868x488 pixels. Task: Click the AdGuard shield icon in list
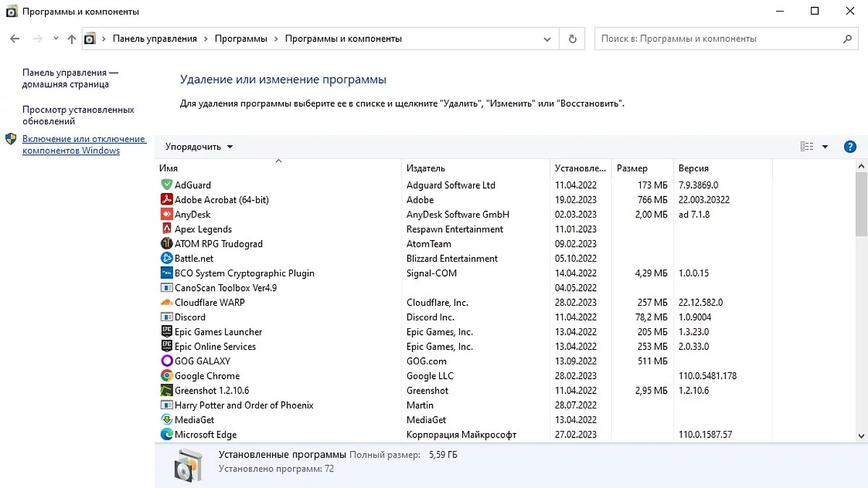coord(166,185)
